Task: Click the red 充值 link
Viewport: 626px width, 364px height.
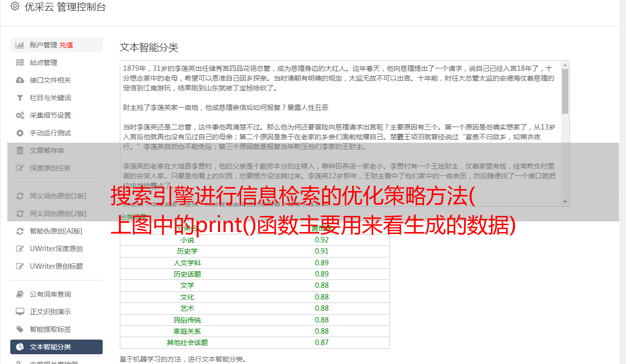Action: point(67,45)
